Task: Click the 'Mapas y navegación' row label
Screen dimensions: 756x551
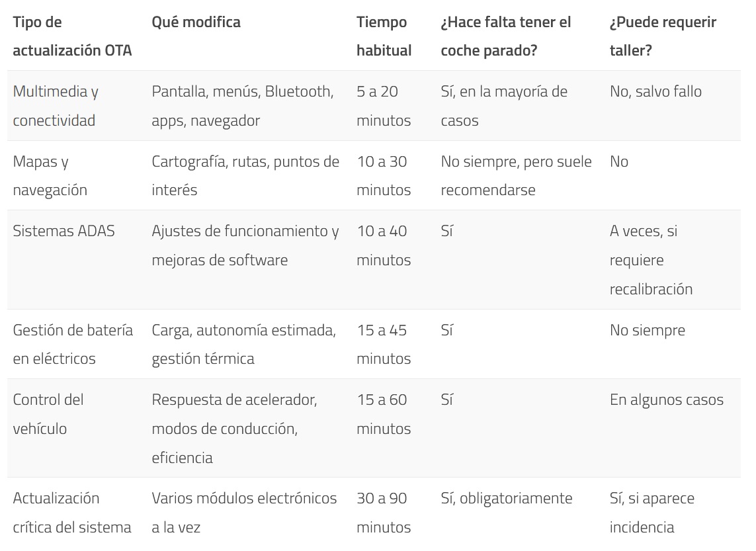Action: click(50, 175)
